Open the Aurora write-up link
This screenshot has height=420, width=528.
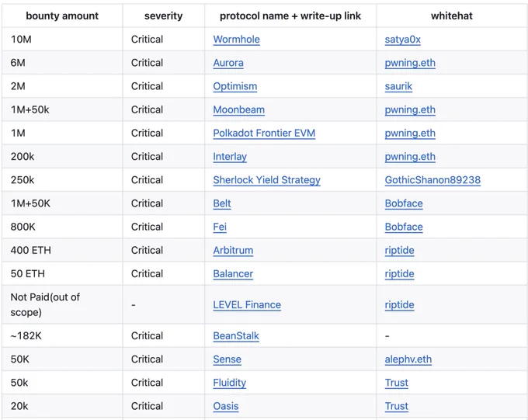coord(228,63)
